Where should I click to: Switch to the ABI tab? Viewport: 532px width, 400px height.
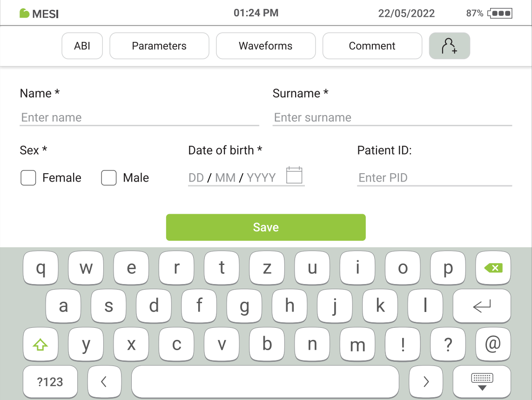pyautogui.click(x=82, y=46)
